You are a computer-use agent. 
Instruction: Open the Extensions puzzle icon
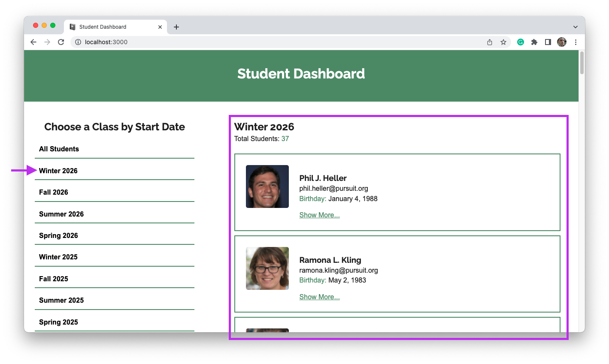point(534,42)
